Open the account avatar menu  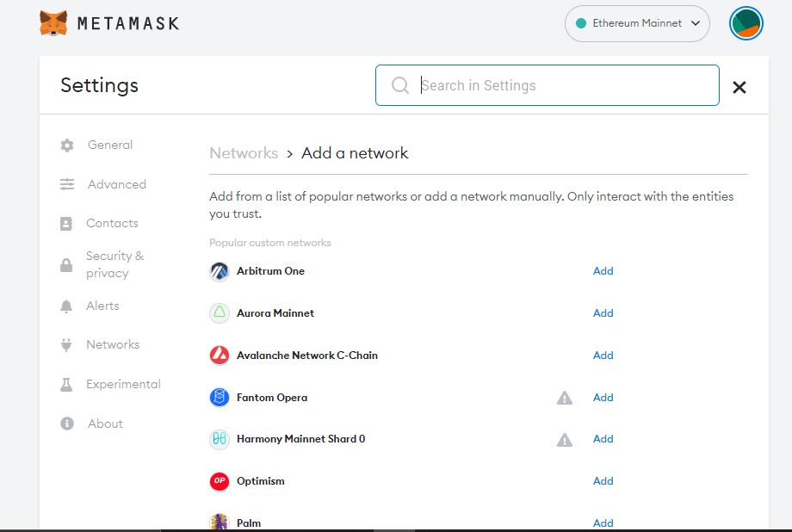tap(746, 23)
